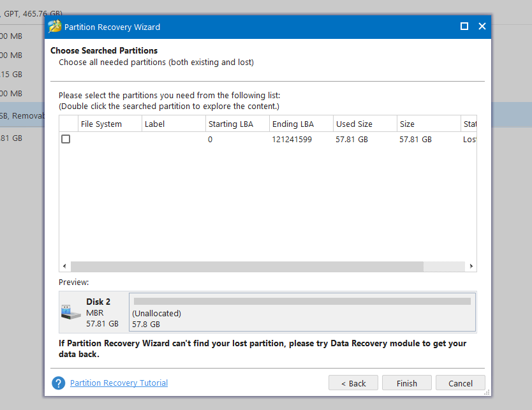Screen dimensions: 532x410
Task: Sort by File System column header
Action: pyautogui.click(x=109, y=124)
